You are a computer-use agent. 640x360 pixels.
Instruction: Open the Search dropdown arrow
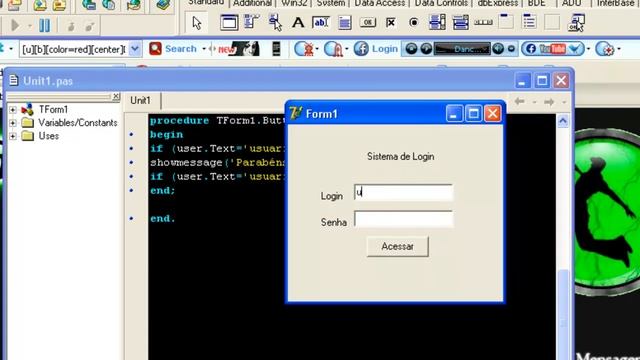pos(204,49)
